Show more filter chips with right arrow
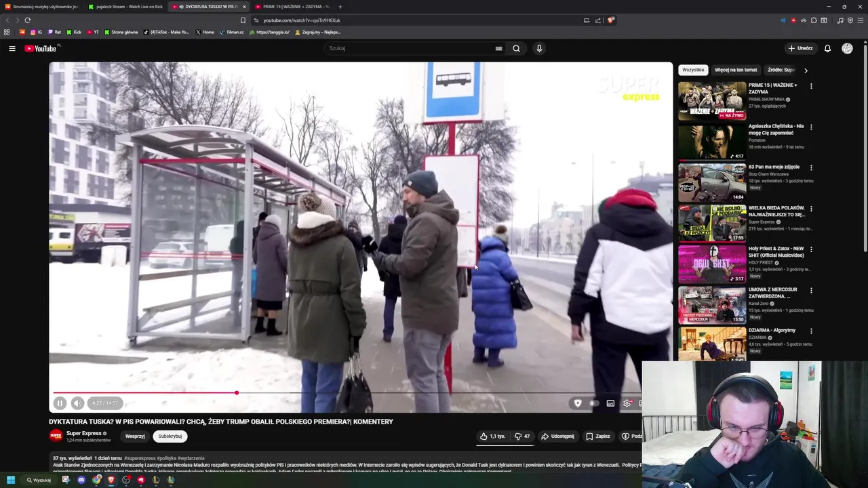This screenshot has width=868, height=488. click(x=806, y=70)
